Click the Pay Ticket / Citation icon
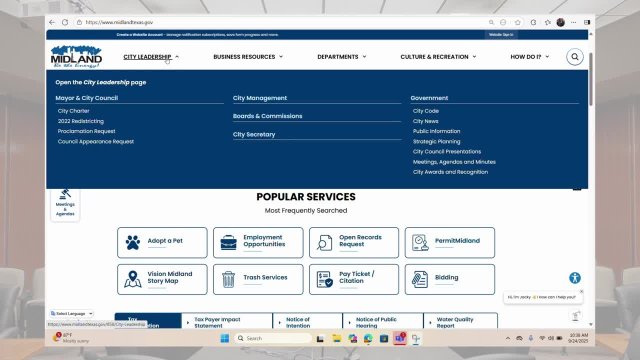The image size is (640, 360). 324,279
